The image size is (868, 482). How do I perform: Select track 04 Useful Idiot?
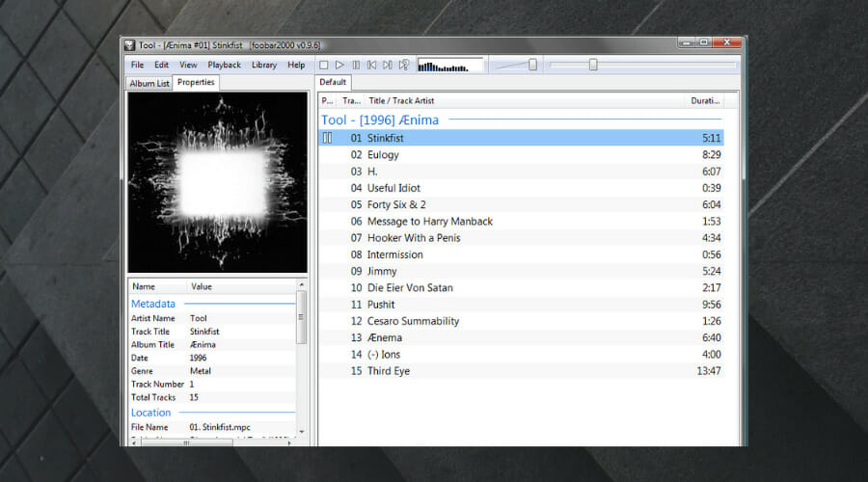[x=522, y=188]
